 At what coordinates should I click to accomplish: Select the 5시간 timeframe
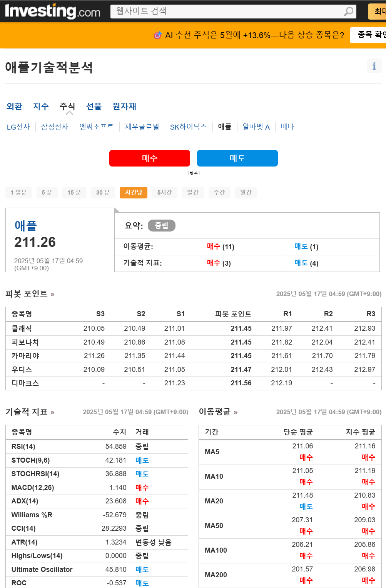pos(165,192)
